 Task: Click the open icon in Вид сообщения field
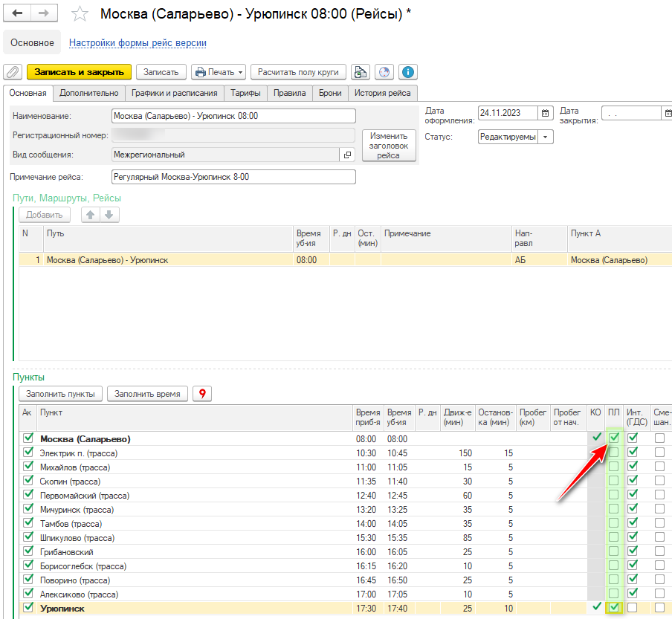[347, 155]
